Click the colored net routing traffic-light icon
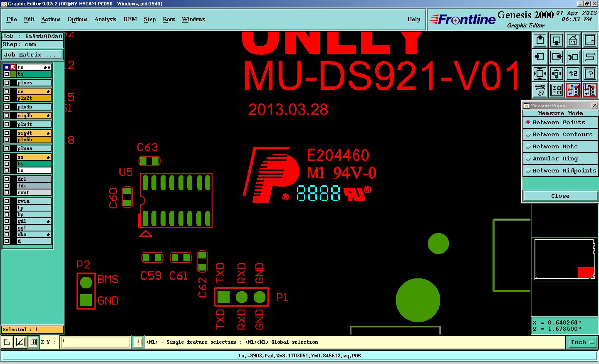This screenshot has width=599, height=364. point(573,90)
